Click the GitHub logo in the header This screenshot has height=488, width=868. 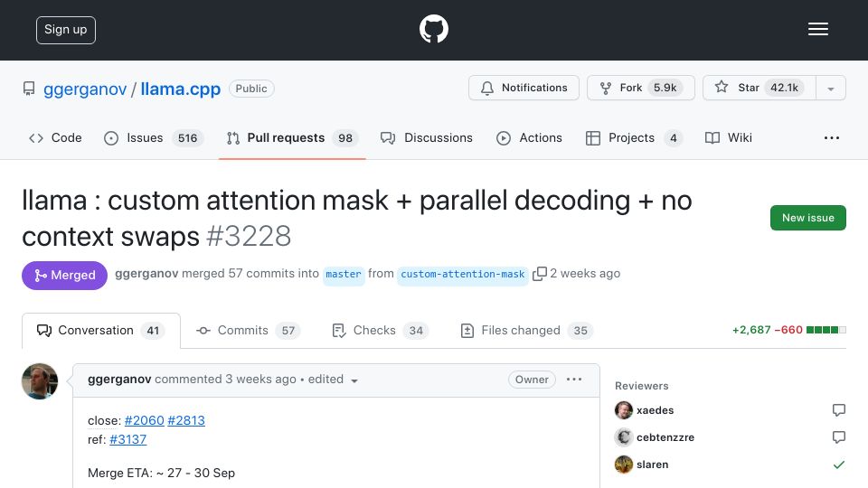(x=433, y=29)
